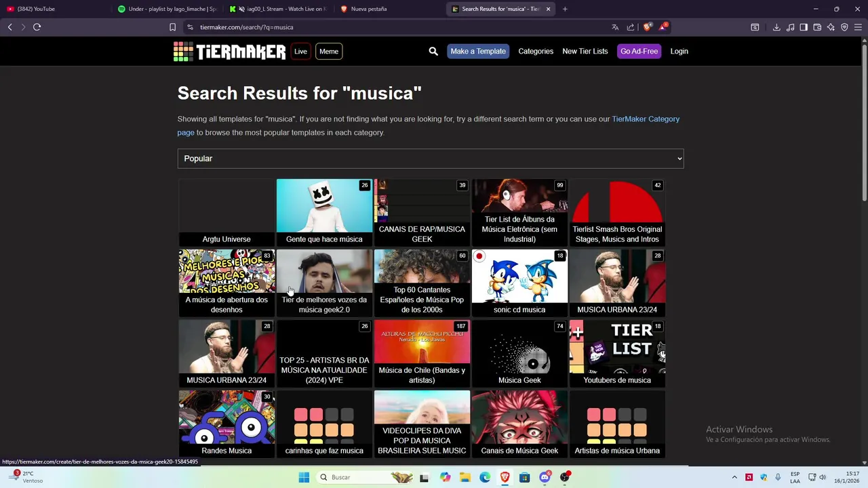Open Windows Start button
Screen dimensions: 868x488
[304, 477]
